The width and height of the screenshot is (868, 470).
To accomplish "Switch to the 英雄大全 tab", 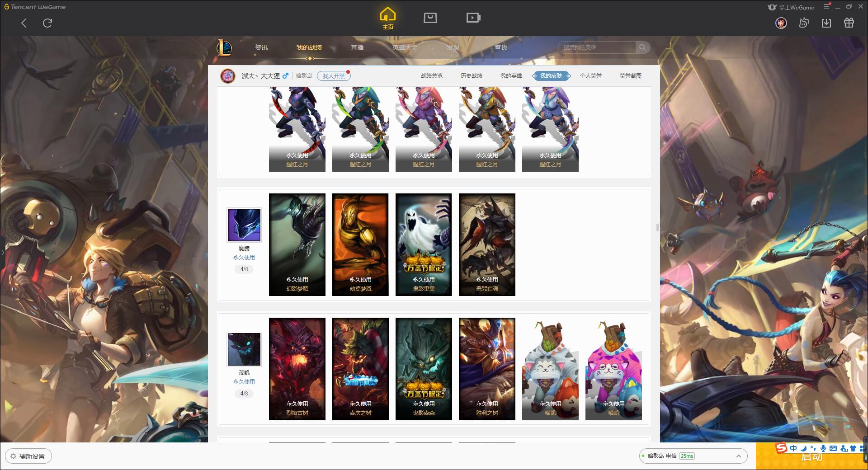I will point(405,47).
